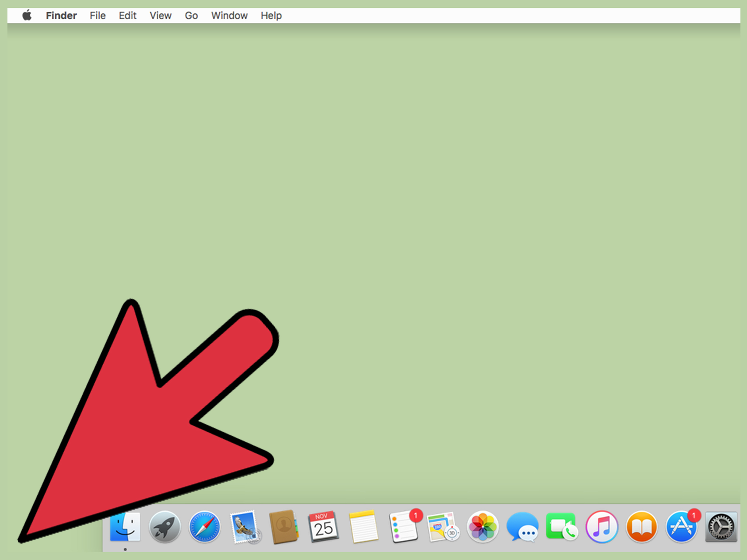Open the Help menu
Screen dimensions: 747x560
[271, 16]
